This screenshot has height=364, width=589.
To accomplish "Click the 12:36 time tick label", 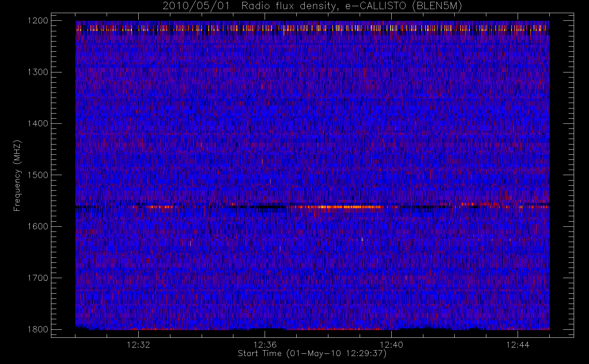I will coord(265,345).
